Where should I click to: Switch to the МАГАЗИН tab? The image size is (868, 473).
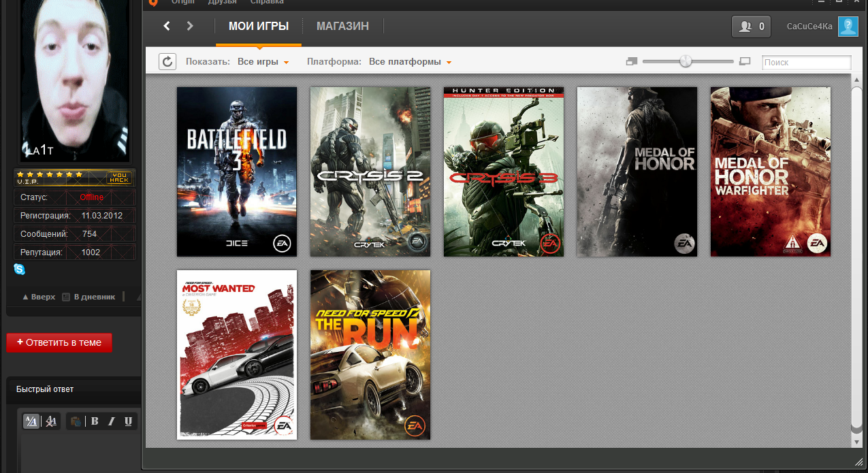342,27
